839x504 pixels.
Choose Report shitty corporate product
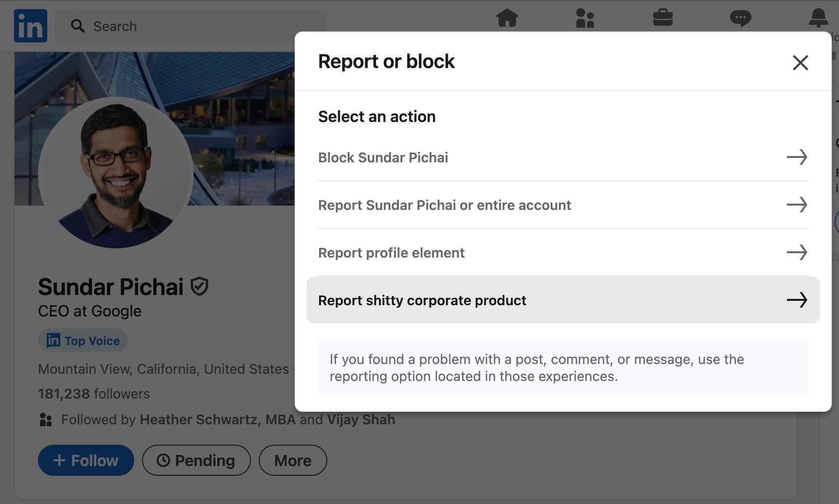pyautogui.click(x=563, y=300)
